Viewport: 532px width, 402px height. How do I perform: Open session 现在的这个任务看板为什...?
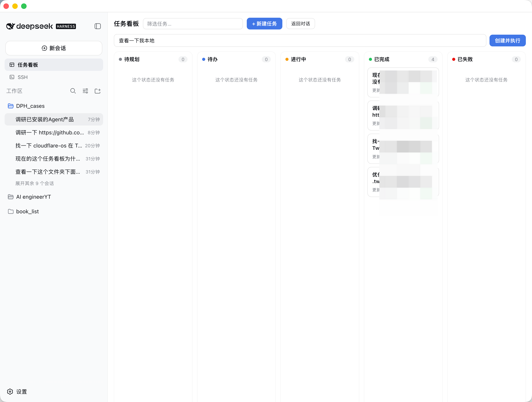54,159
